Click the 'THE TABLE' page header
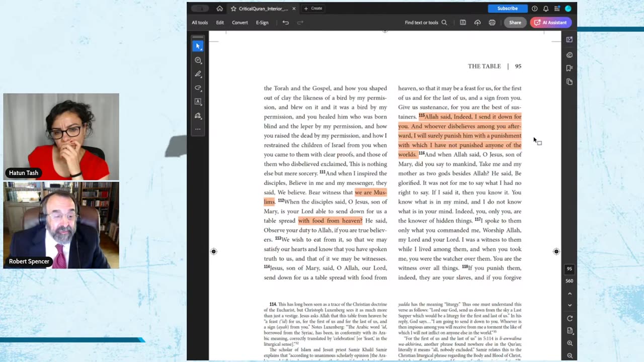 485,66
